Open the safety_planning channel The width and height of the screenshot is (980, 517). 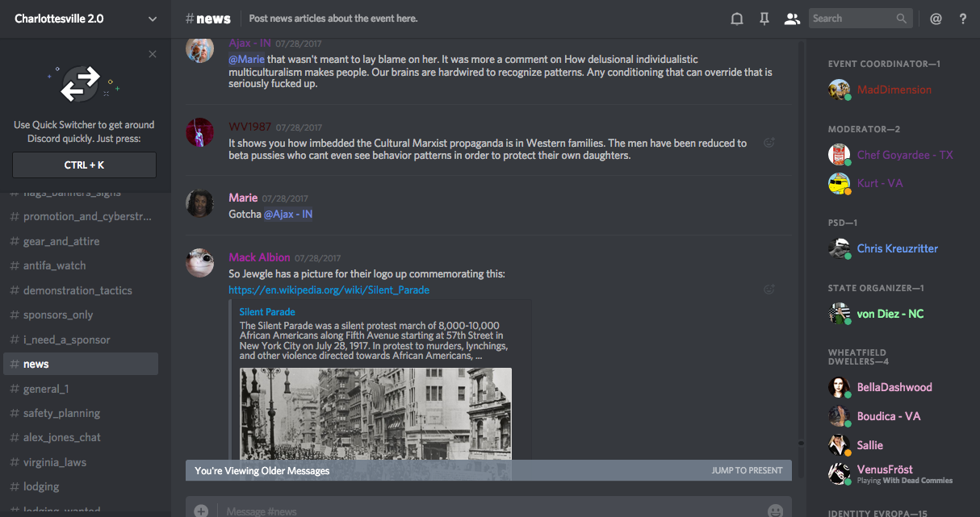click(61, 413)
